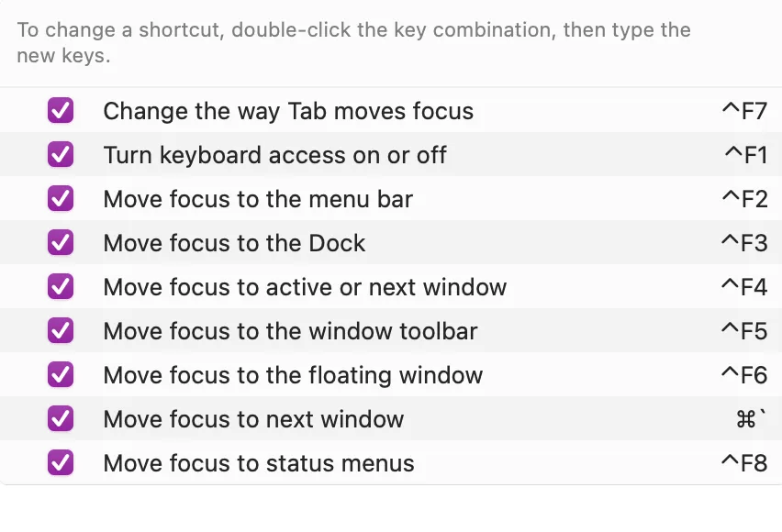Select the ^F3 shortcut for the Dock

point(743,243)
